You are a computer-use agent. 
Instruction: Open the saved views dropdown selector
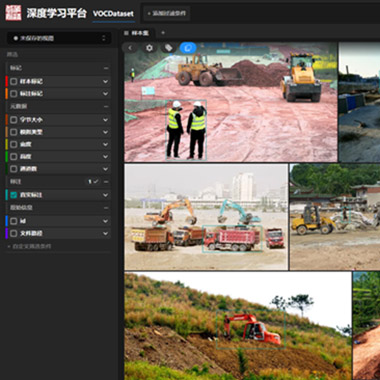coord(59,38)
